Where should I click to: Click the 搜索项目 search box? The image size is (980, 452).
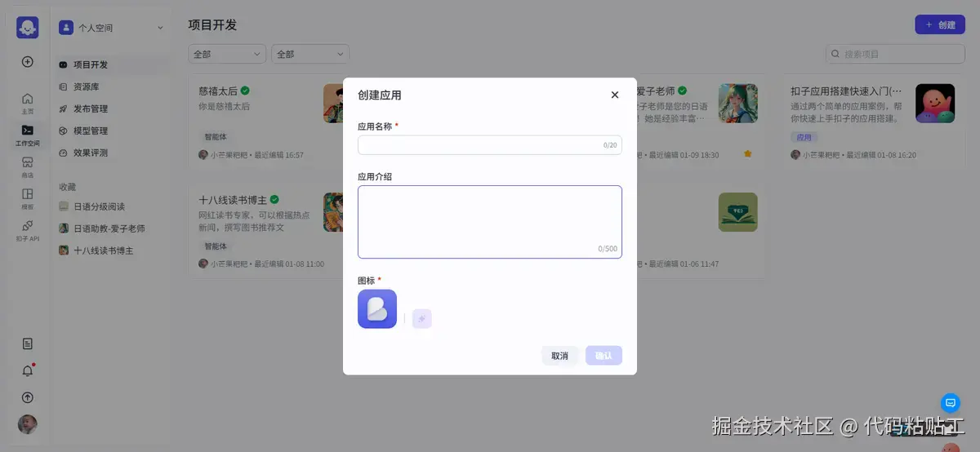point(895,54)
